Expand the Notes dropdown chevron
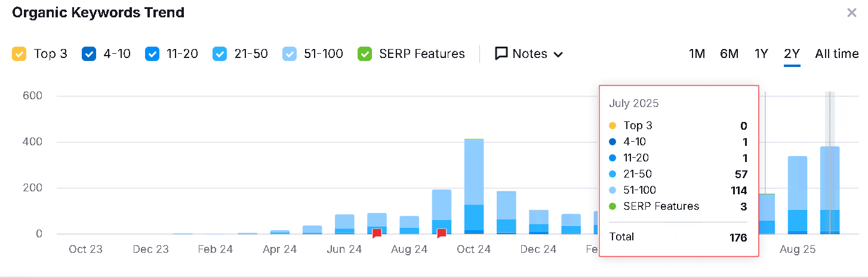Screen dimensions: 868x278 pos(558,54)
